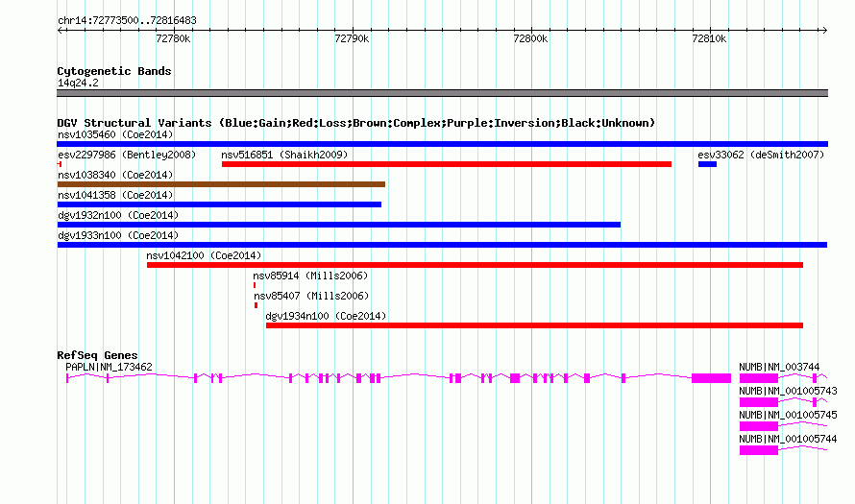
Task: Select the red nsv1042100 loss bar
Action: pyautogui.click(x=475, y=265)
